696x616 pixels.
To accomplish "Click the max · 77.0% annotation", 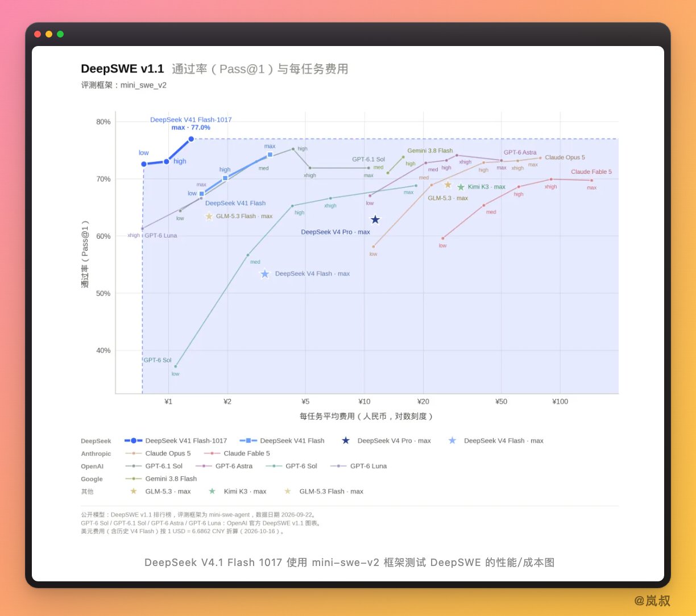I will [190, 128].
